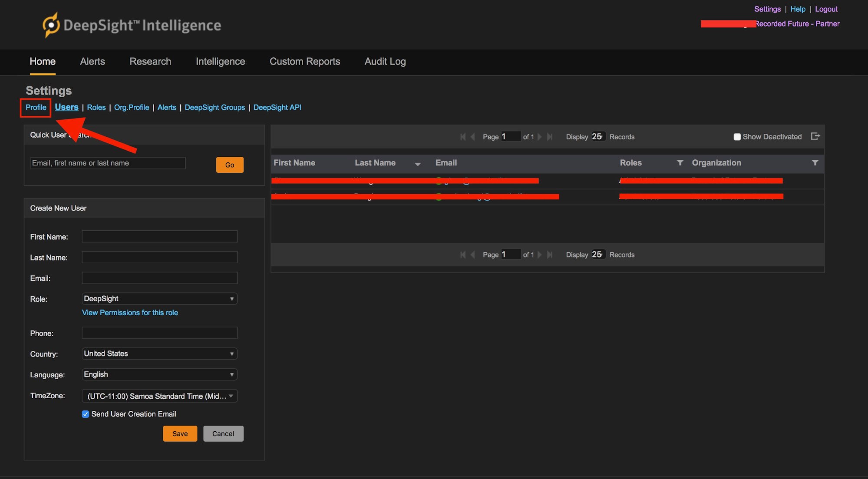Go to next page in bottom pager
Viewport: 868px width, 479px height.
[x=540, y=255]
